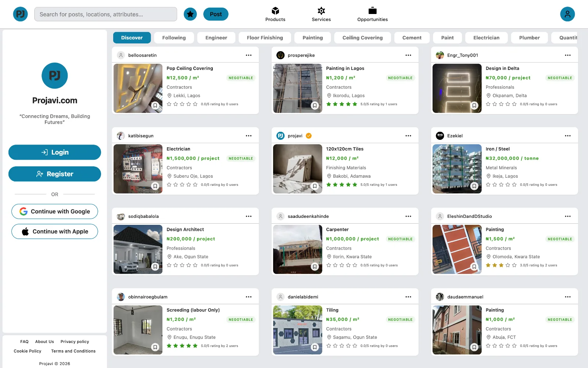
Task: Continue with Google sign-in
Action: (55, 212)
